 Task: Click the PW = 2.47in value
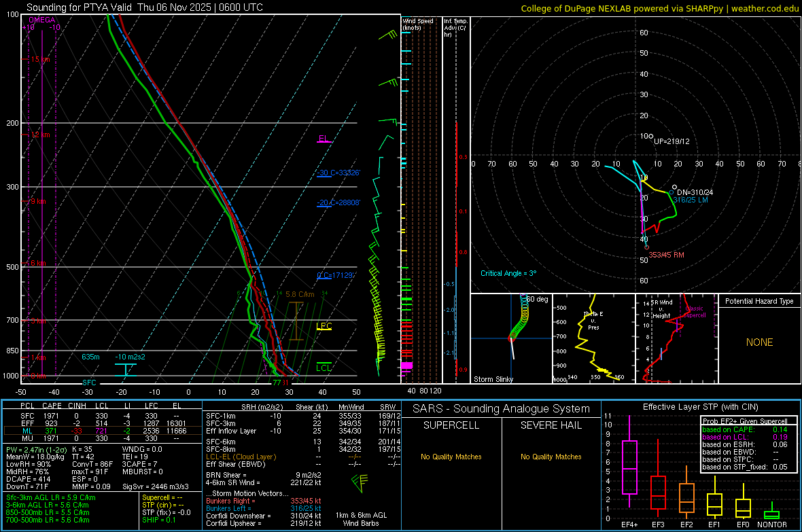[x=35, y=449]
